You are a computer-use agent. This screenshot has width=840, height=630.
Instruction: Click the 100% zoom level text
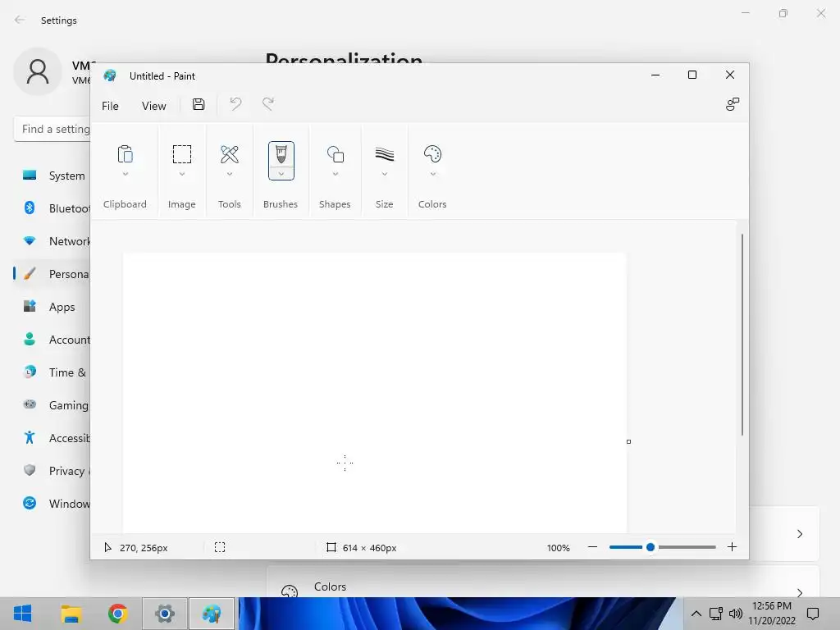point(558,547)
